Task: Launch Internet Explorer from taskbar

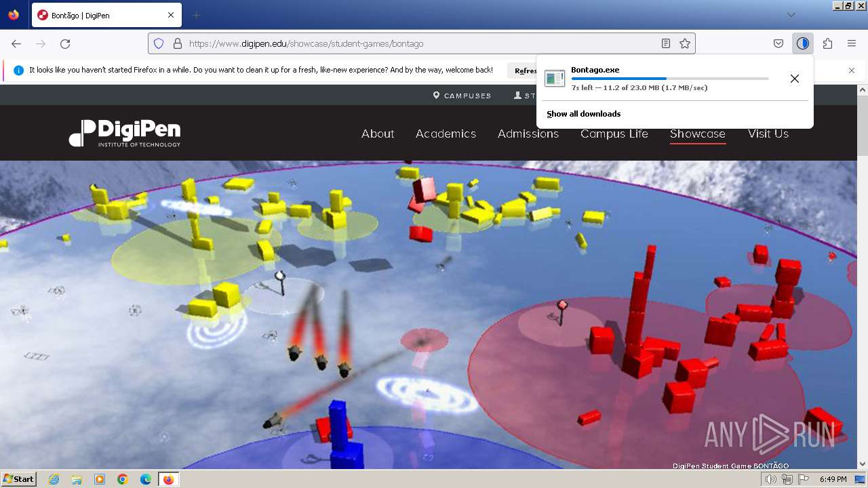Action: [54, 479]
